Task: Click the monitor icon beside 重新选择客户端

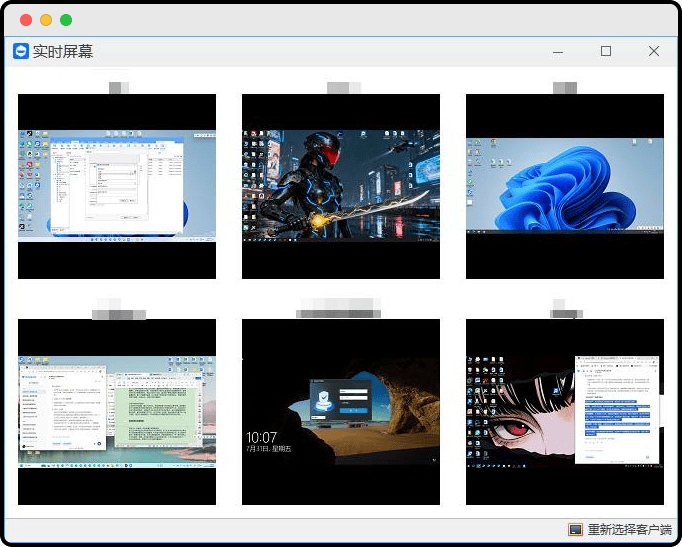Action: pos(575,530)
